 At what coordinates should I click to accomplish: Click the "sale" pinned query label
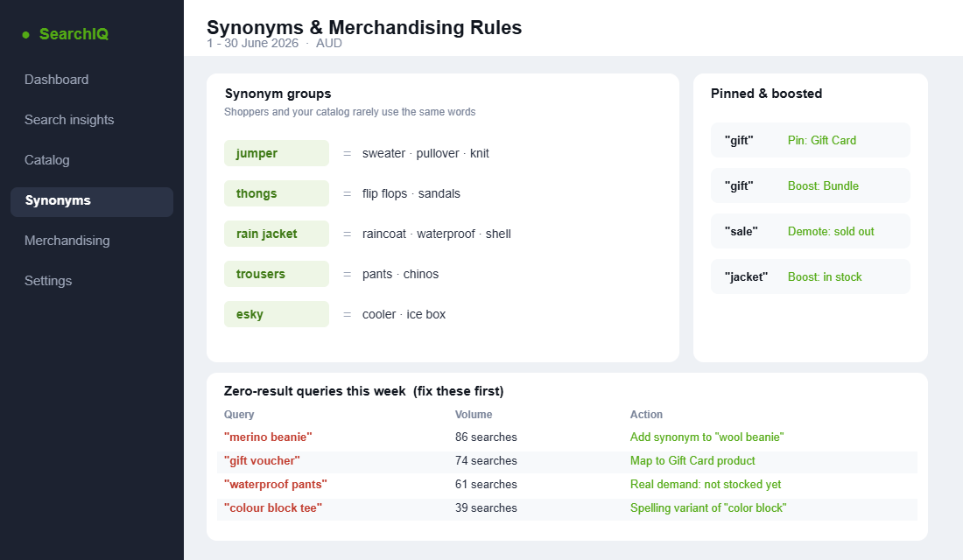click(741, 232)
